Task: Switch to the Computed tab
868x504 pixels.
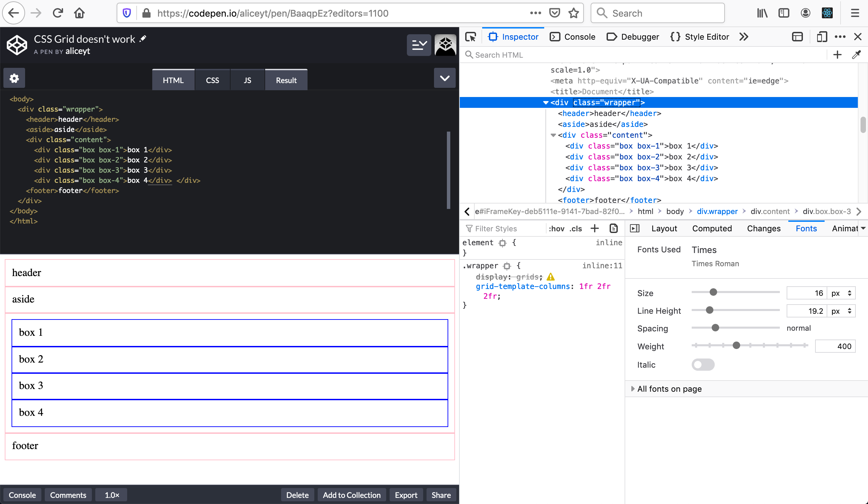Action: (712, 228)
